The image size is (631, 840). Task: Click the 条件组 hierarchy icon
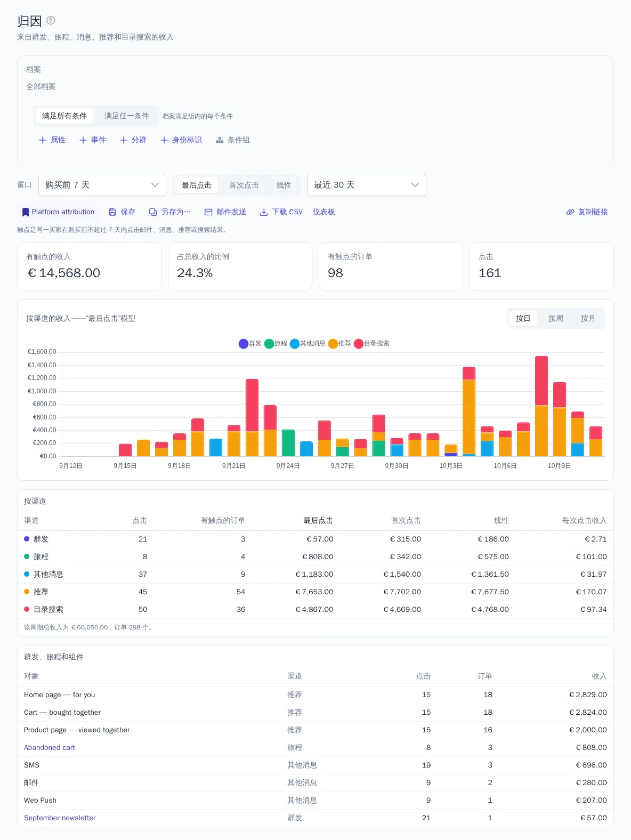click(220, 140)
